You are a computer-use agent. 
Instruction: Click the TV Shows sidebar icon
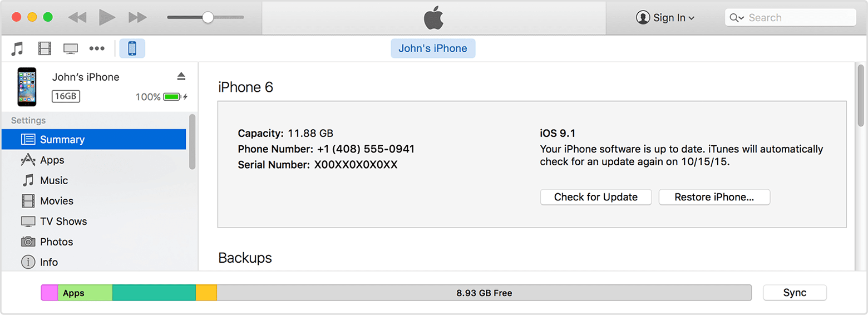[x=28, y=222]
